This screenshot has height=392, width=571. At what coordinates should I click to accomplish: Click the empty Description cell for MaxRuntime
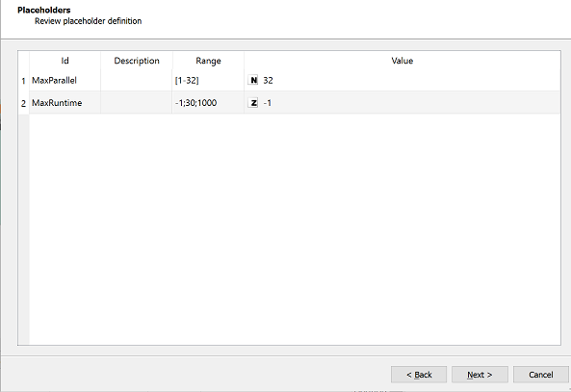pyautogui.click(x=137, y=103)
